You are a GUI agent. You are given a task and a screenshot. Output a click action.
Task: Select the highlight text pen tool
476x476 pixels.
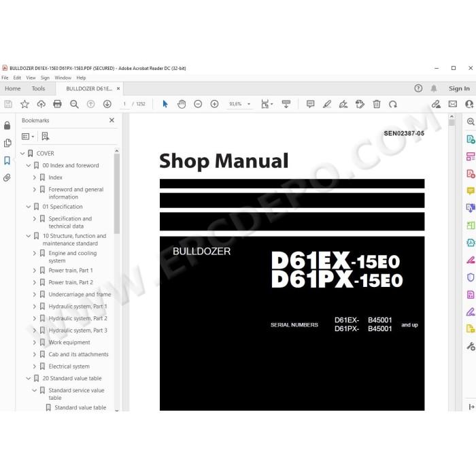point(327,104)
